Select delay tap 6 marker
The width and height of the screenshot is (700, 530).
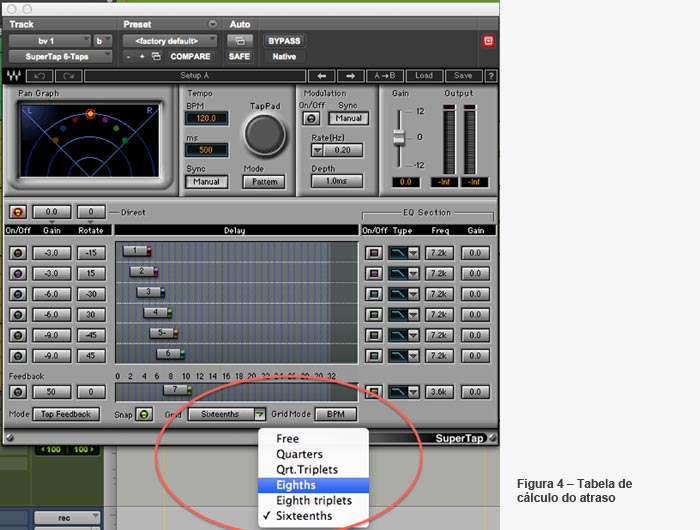pos(171,354)
